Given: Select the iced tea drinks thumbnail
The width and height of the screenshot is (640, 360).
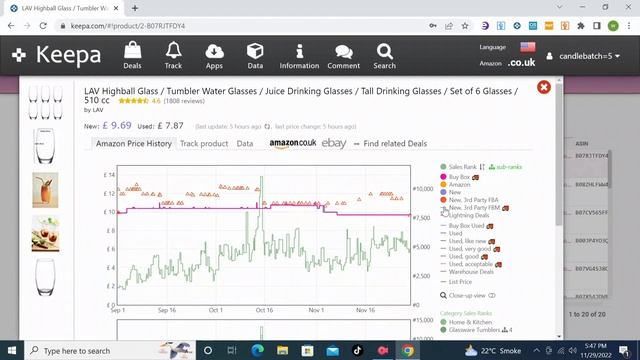Looking at the screenshot, I should click(45, 234).
